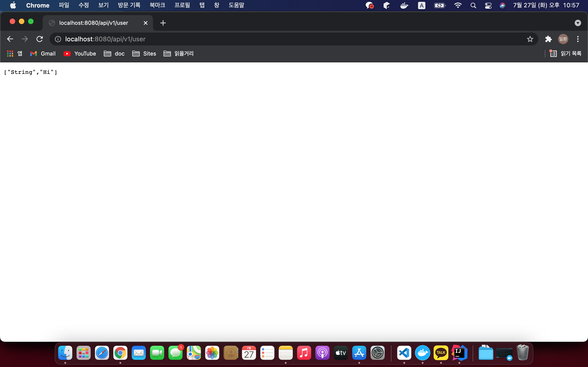
Task: Open the 보기 menu in menu bar
Action: pyautogui.click(x=103, y=5)
